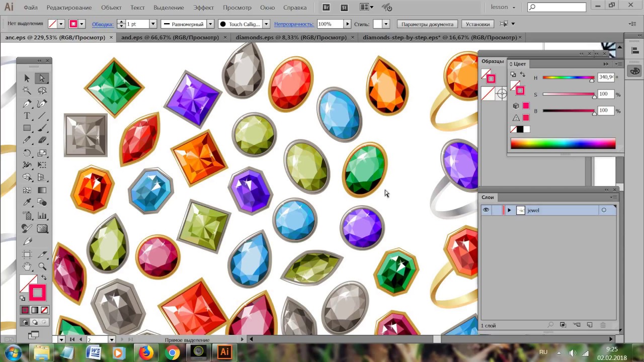644x362 pixels.
Task: Select the Pen tool
Action: [x=27, y=104]
